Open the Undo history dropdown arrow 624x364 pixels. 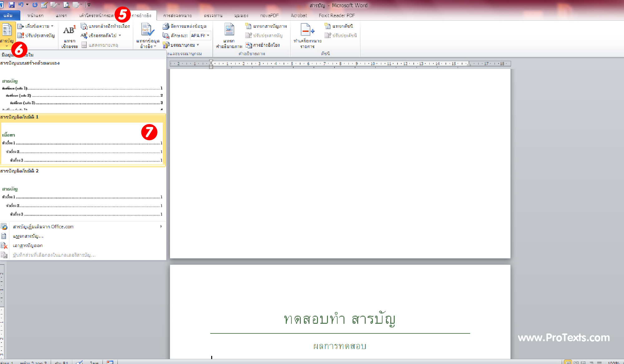tap(27, 5)
